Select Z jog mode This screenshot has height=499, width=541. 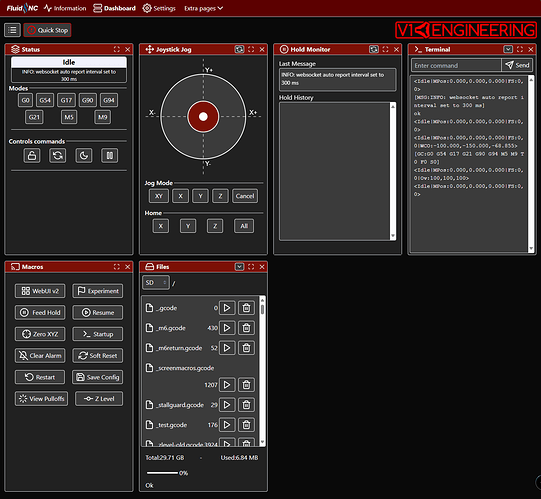tap(220, 196)
